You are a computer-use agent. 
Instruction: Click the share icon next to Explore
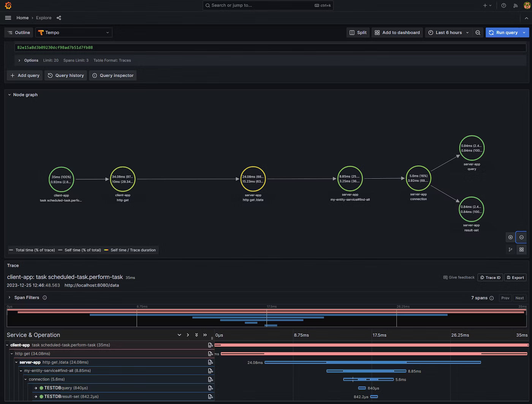[x=59, y=18]
